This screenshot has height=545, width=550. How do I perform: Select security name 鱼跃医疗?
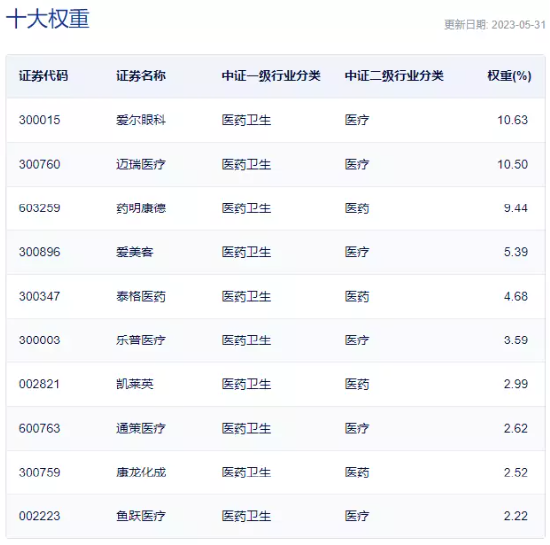pos(141,516)
